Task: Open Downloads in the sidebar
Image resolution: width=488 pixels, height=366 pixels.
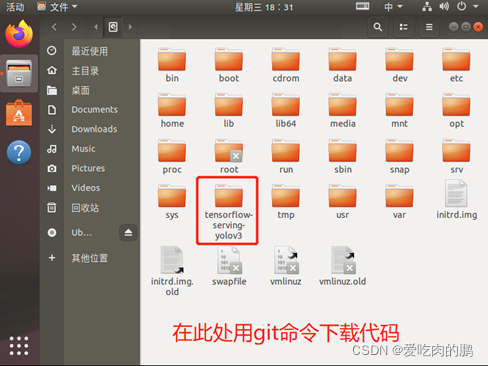Action: pos(90,129)
